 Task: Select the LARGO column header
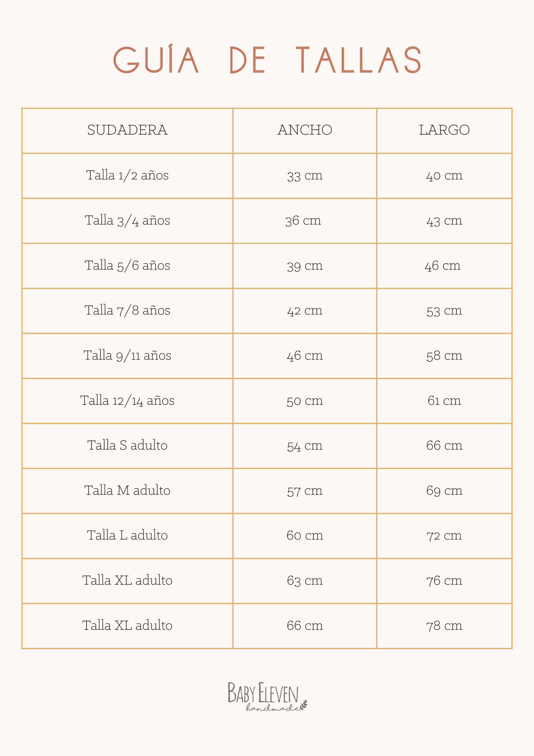click(x=444, y=130)
